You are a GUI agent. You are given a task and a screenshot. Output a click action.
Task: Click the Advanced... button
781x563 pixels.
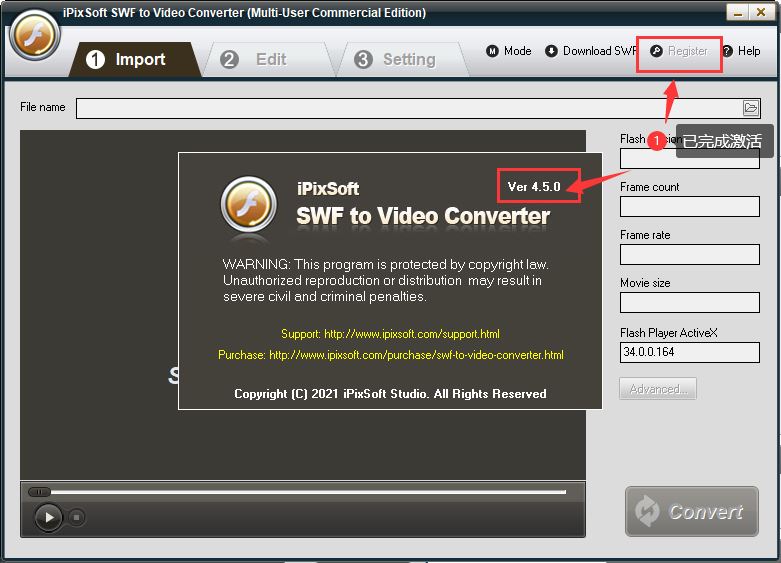[658, 389]
